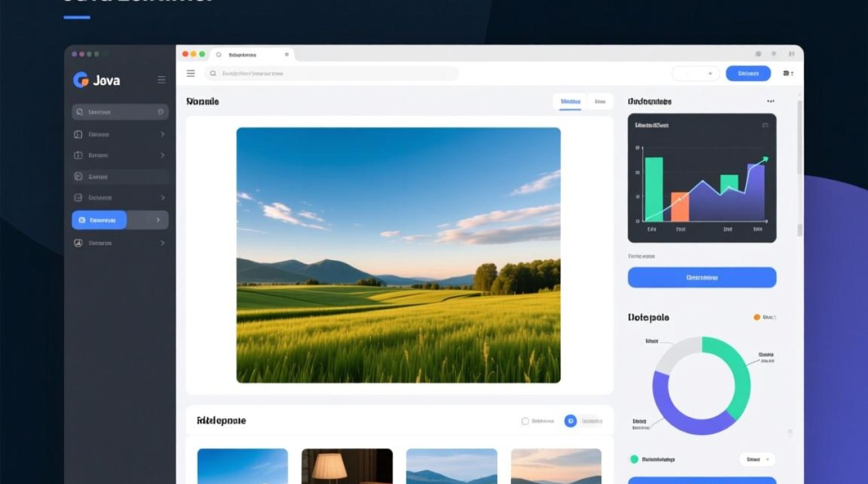Viewport: 868px width, 484px height.
Task: Click the magnifier icon in the sidebar search box
Action: (x=80, y=112)
